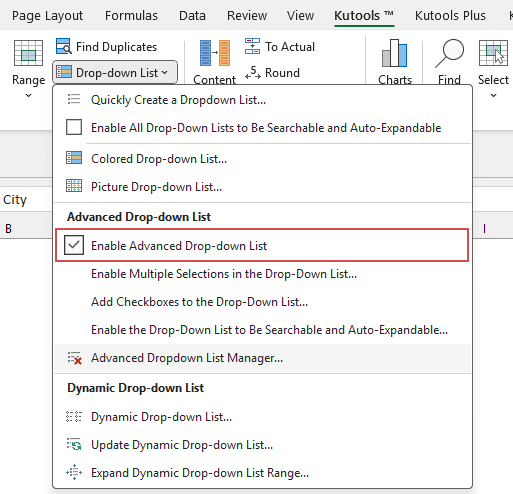Click the Find Duplicates icon
Image resolution: width=513 pixels, height=494 pixels.
[63, 46]
